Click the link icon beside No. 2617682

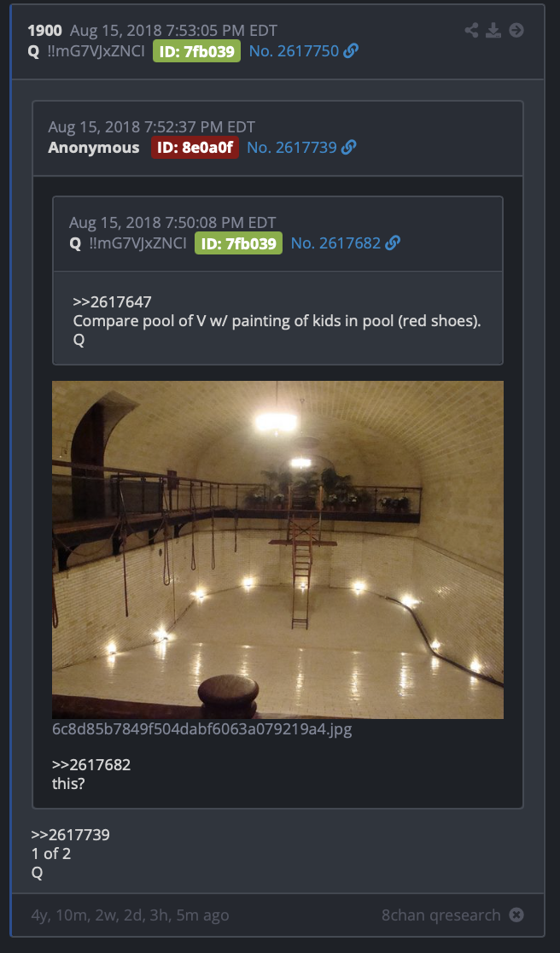click(x=393, y=243)
